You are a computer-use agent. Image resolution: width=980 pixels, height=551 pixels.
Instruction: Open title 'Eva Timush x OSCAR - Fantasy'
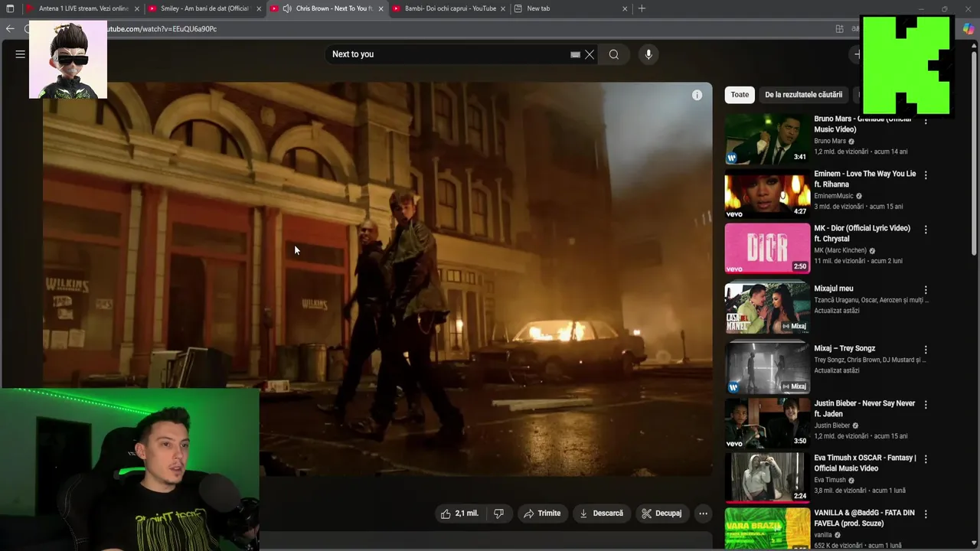[x=865, y=463]
